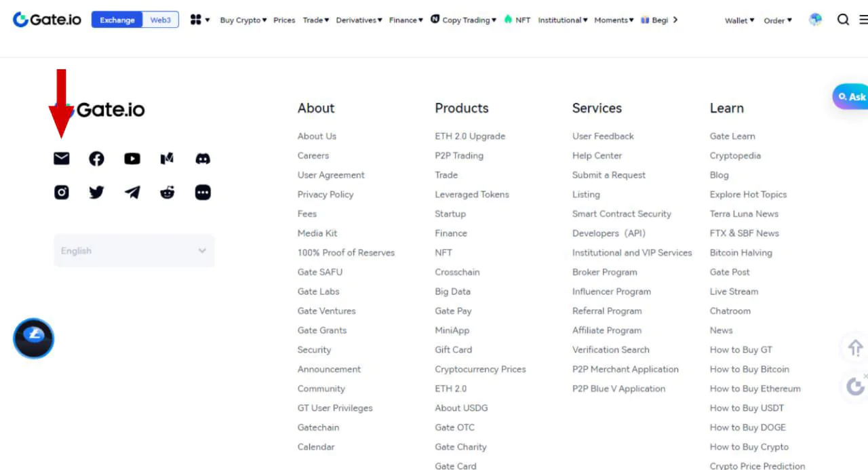Open the Discord social icon
The height and width of the screenshot is (470, 868).
click(x=203, y=158)
